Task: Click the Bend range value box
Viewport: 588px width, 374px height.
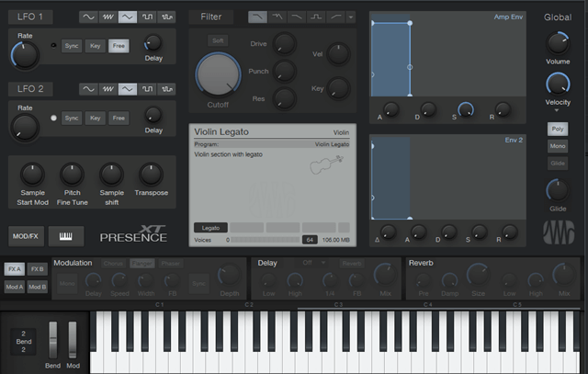Action: click(x=24, y=341)
